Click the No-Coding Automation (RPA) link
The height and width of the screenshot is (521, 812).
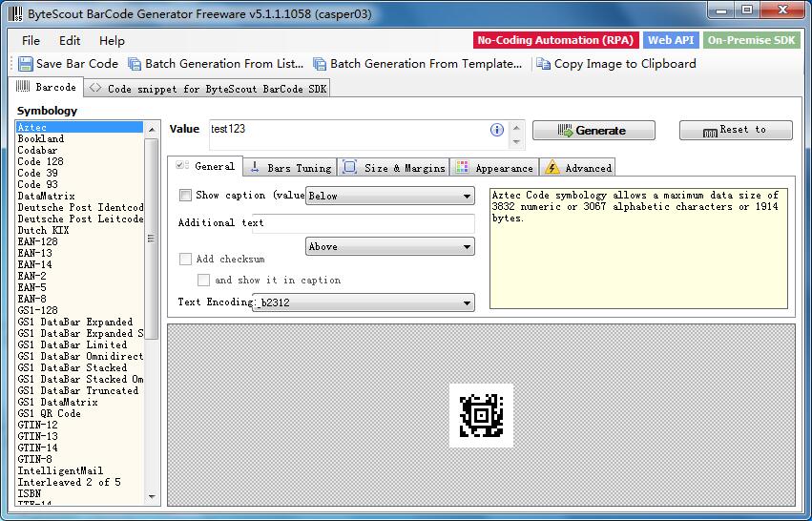tap(553, 40)
